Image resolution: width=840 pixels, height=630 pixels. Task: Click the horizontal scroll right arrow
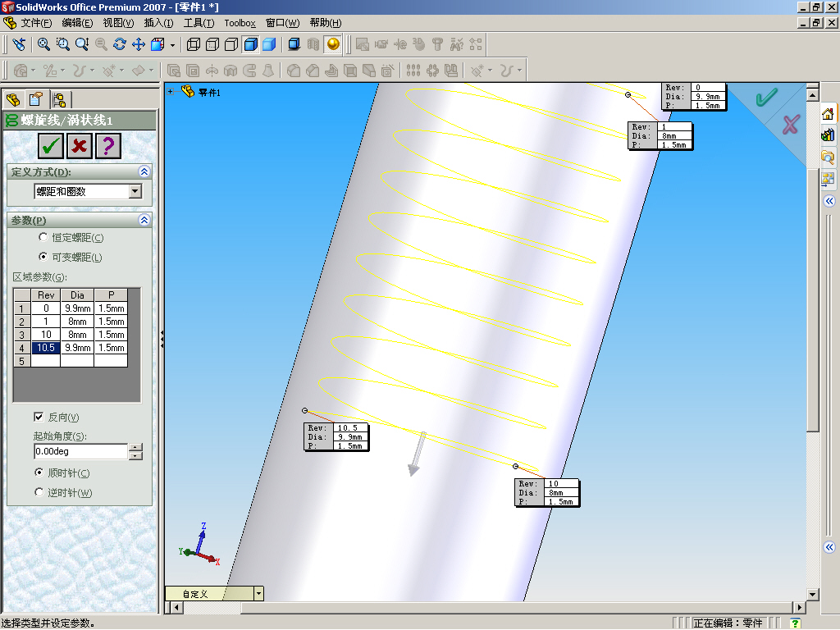[799, 608]
